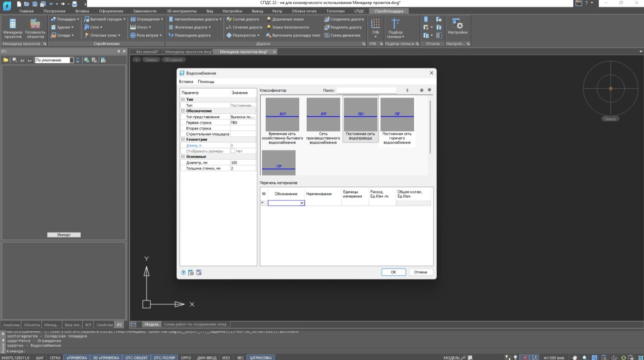
Task: Switch to Без имени0 document tab
Action: point(147,52)
